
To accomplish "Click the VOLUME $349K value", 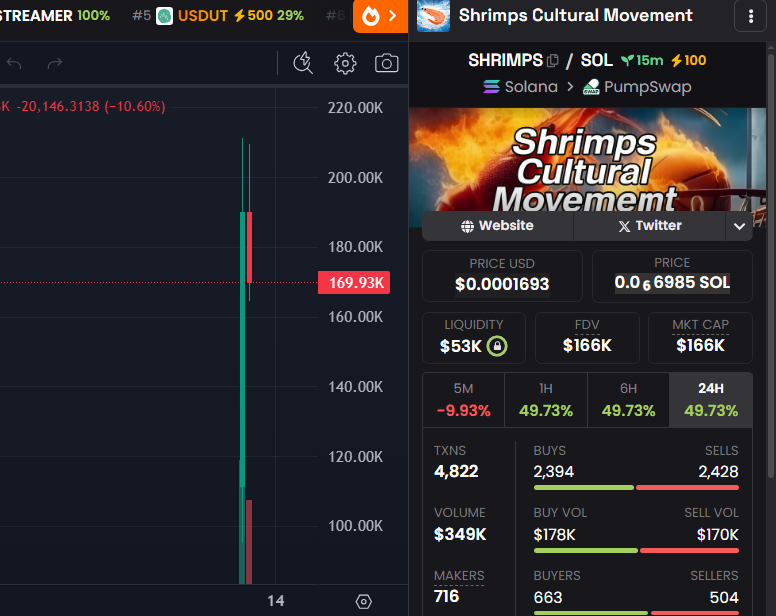I will (460, 534).
